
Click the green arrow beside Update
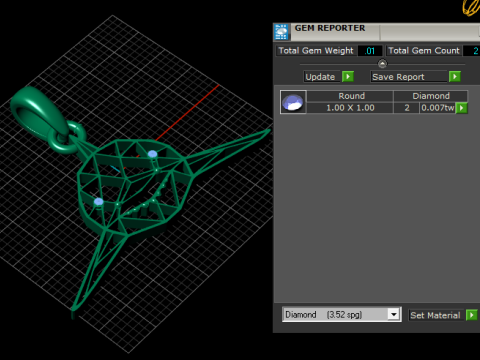pos(348,77)
